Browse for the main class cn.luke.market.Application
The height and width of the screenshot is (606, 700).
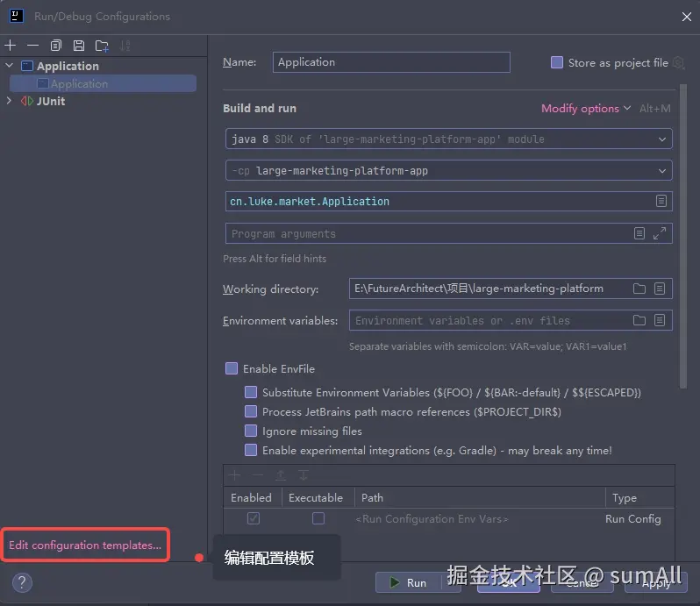click(661, 201)
